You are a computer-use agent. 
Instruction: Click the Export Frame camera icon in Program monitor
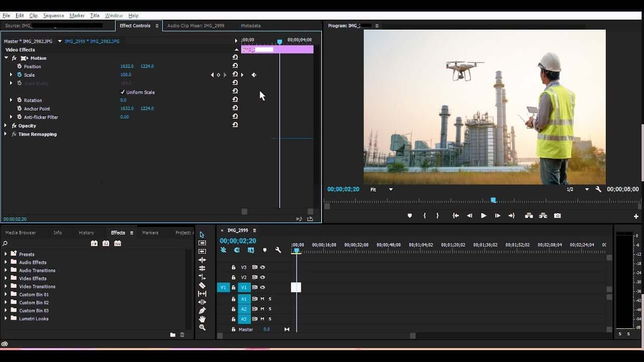point(557,215)
